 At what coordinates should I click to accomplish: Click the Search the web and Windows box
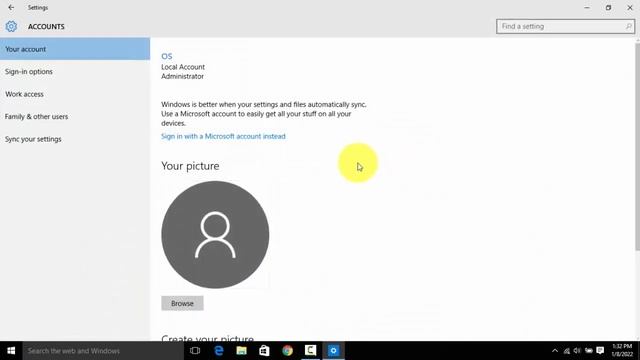pos(103,351)
